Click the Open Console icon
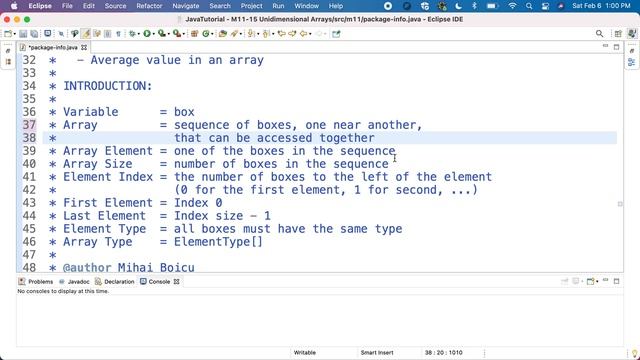 pos(590,281)
